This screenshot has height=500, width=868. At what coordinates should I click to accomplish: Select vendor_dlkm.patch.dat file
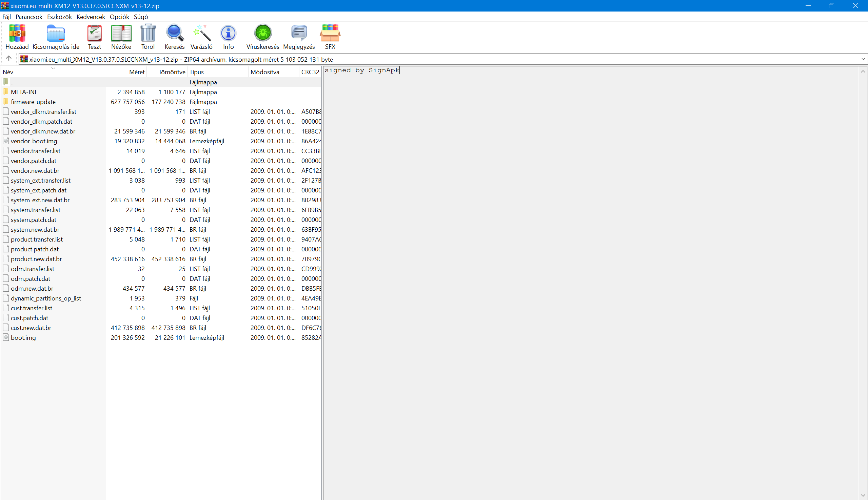(42, 121)
